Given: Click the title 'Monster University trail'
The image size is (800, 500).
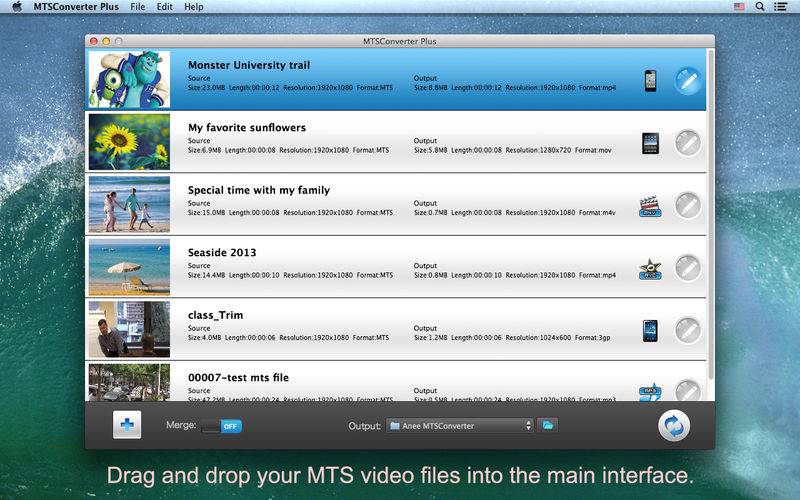Looking at the screenshot, I should [249, 65].
